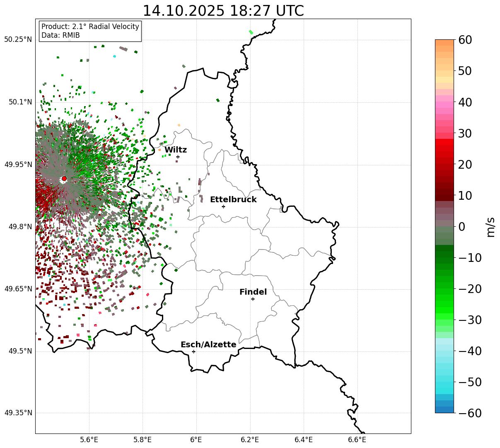Pick the blue colorbar segment near −60
Viewport: 500px width, 448px height.
point(444,410)
